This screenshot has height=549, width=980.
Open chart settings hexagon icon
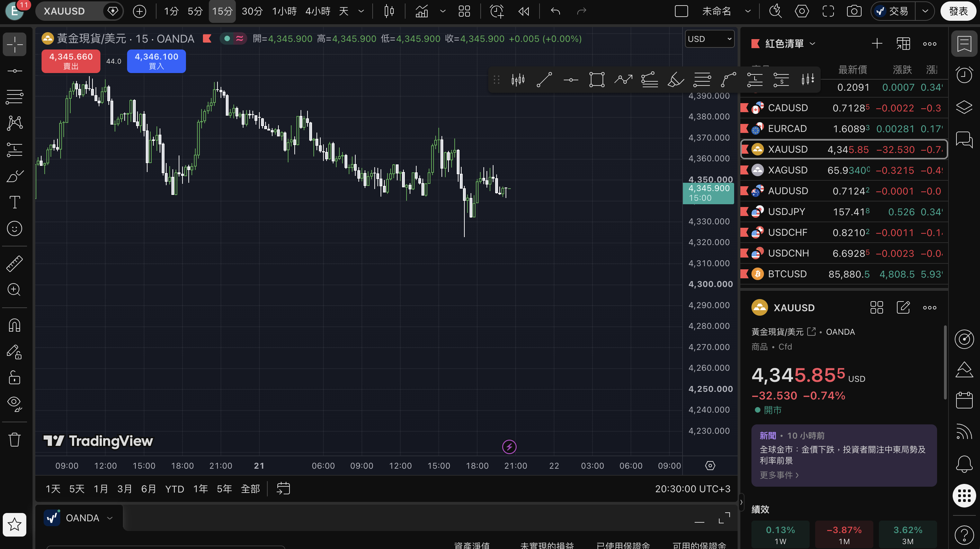tap(802, 11)
